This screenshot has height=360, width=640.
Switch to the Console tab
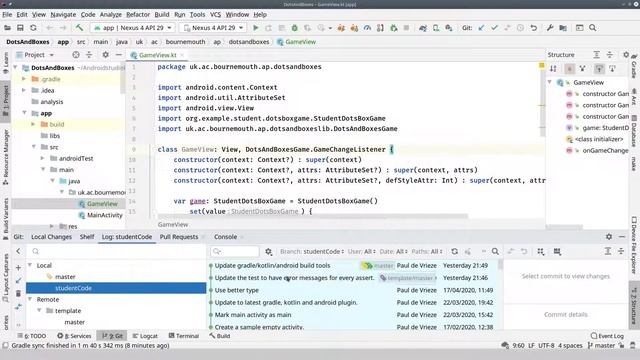click(225, 237)
